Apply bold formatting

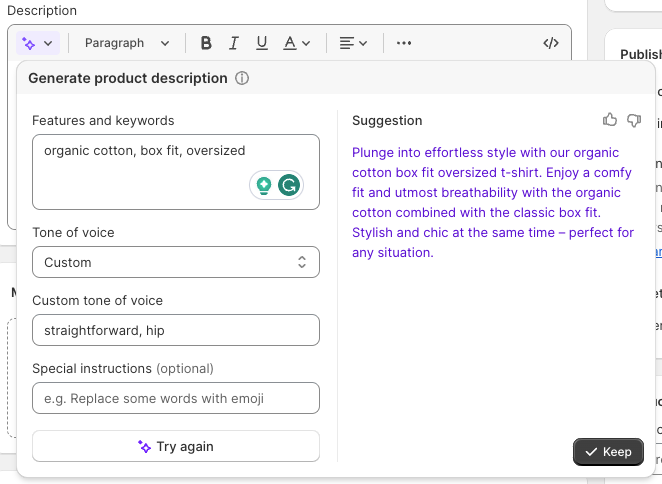206,43
